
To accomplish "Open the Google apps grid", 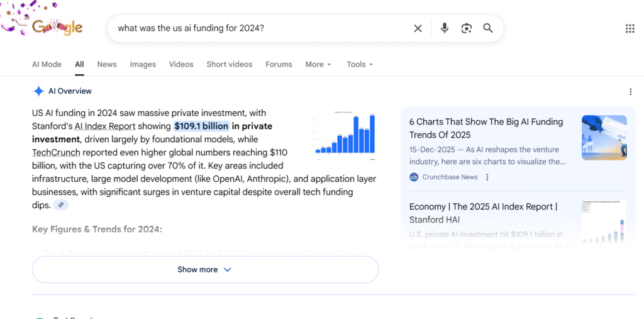I will click(x=630, y=28).
